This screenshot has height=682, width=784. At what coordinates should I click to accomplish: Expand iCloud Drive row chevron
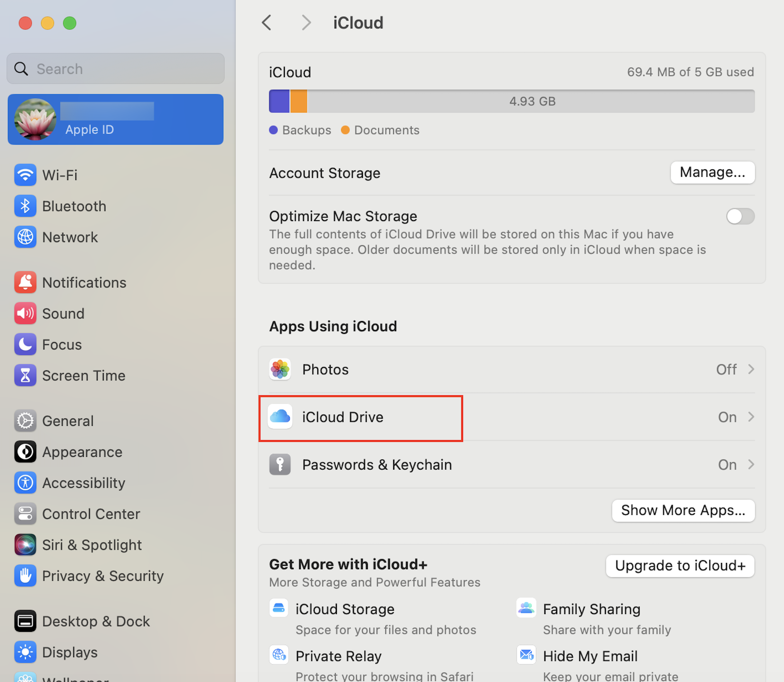point(751,417)
